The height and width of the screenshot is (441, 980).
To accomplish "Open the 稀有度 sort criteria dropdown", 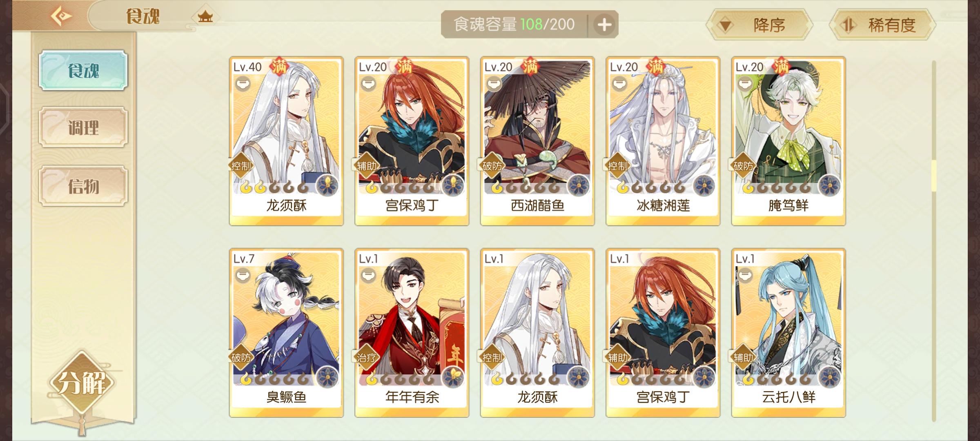I will coord(882,25).
